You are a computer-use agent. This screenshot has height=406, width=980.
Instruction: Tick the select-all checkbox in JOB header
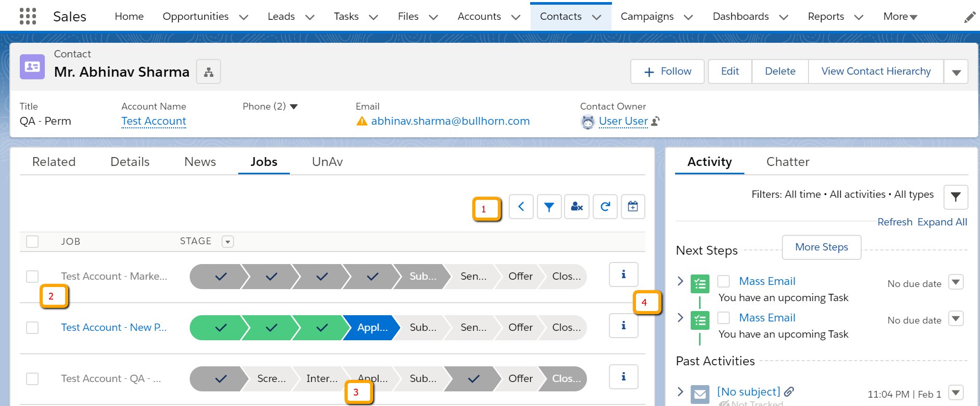(x=32, y=242)
